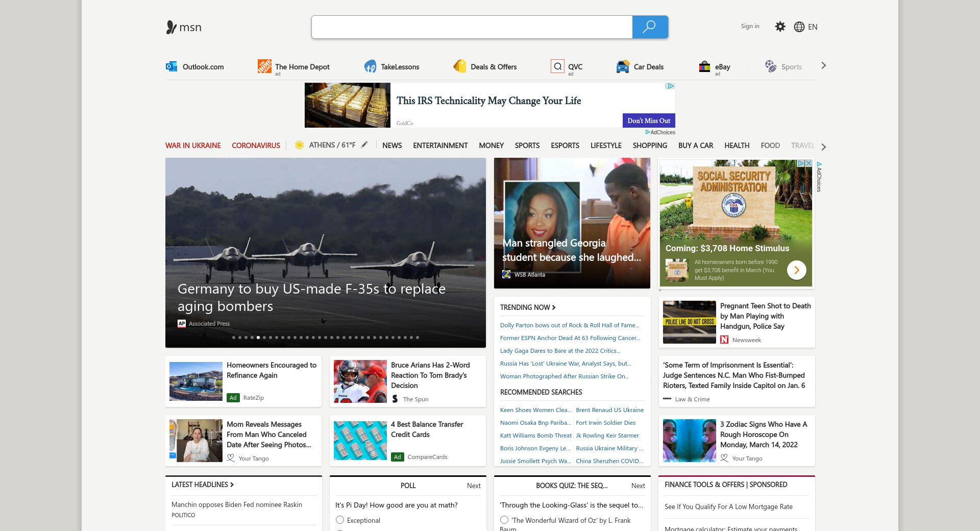Screen dimensions: 980x531
Task: Open Manchin opposes Biden Fed nominee headline
Action: (237, 504)
